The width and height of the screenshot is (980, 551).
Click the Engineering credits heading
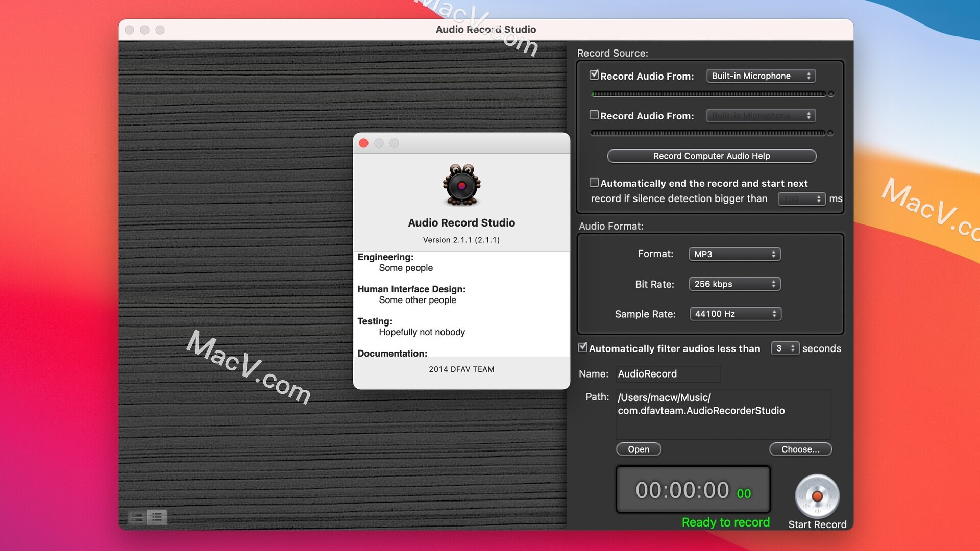[385, 257]
